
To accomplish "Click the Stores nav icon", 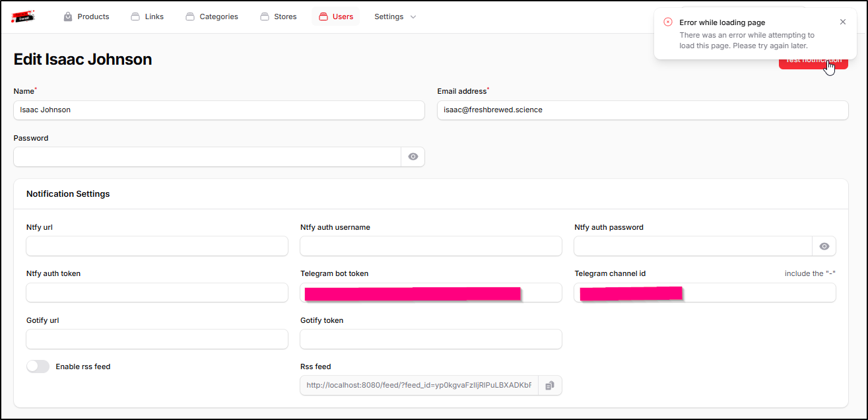I will click(265, 17).
